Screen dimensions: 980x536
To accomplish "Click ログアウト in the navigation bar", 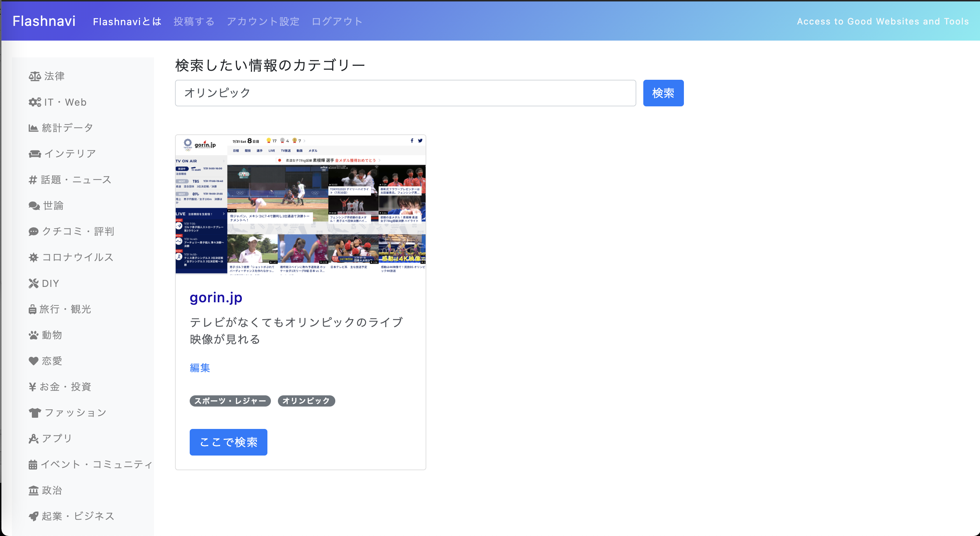I will click(337, 21).
